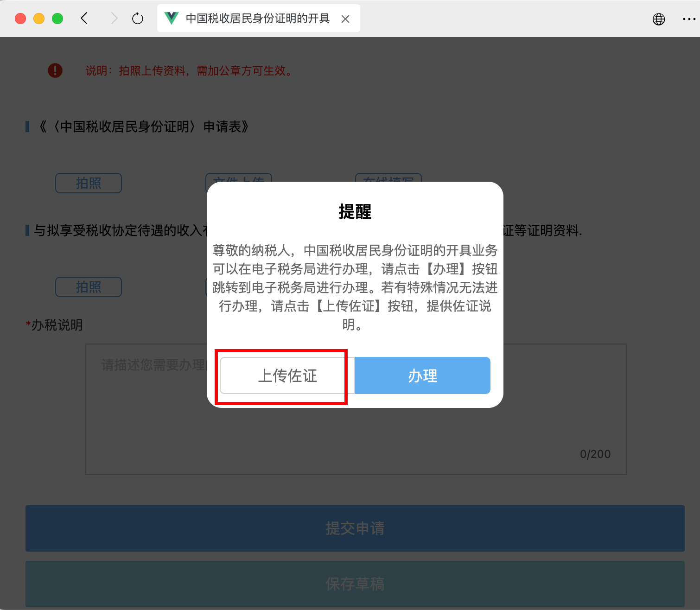Screen dimensions: 700x610
Task: Open the globe language icon
Action: coord(658,19)
